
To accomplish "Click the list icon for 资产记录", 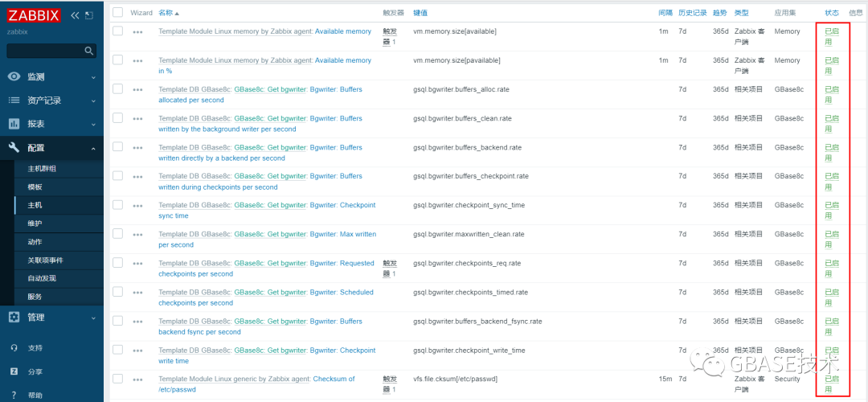I will 14,100.
